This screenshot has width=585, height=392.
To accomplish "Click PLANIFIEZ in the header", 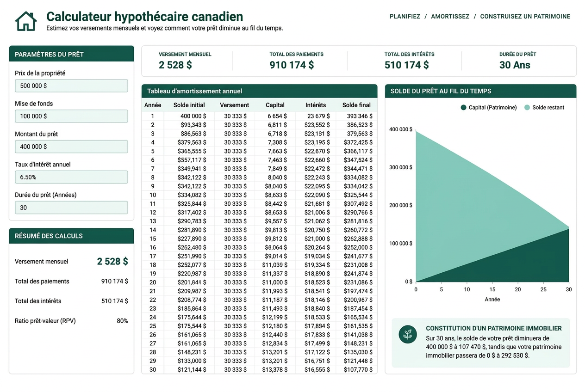I will [x=405, y=16].
